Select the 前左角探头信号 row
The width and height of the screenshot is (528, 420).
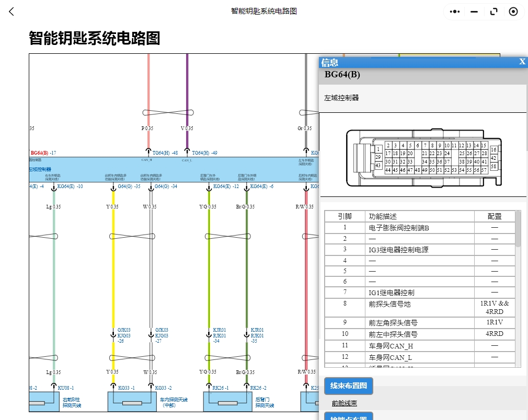(420, 323)
